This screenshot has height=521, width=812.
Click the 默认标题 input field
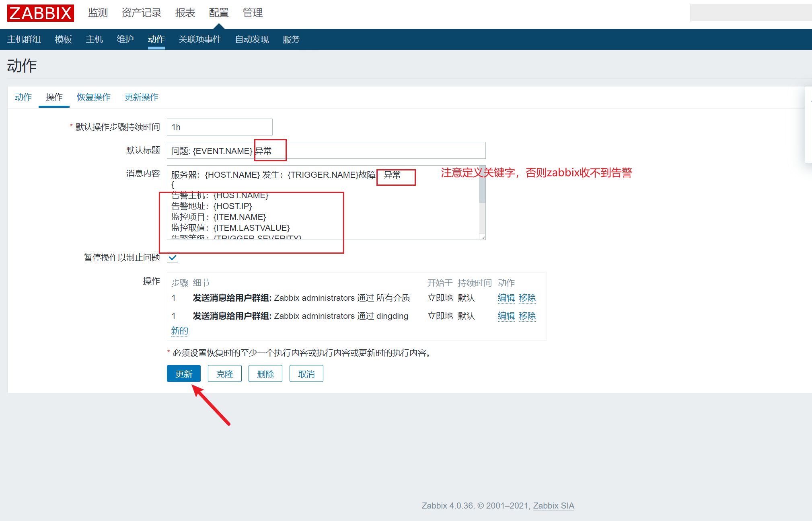tap(326, 150)
